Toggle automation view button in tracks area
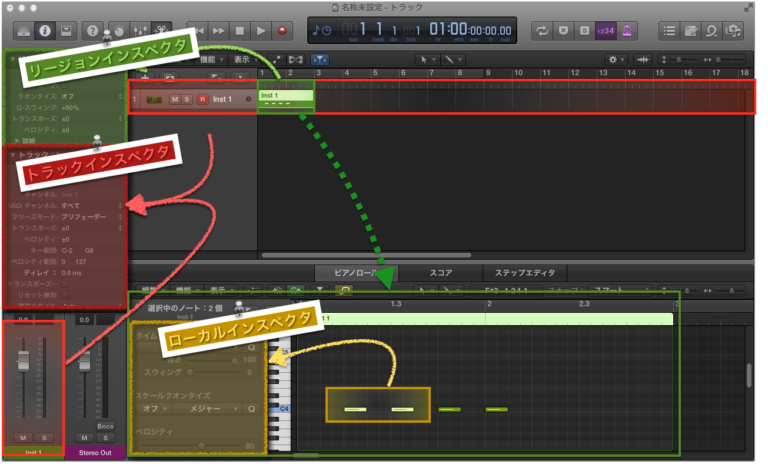768x468 pixels. tap(277, 59)
